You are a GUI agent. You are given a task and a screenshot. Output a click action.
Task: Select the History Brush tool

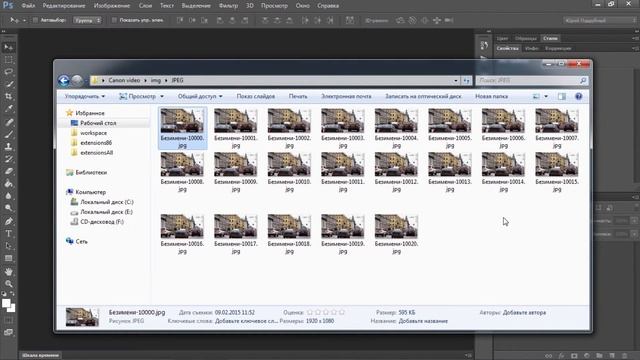coord(9,159)
